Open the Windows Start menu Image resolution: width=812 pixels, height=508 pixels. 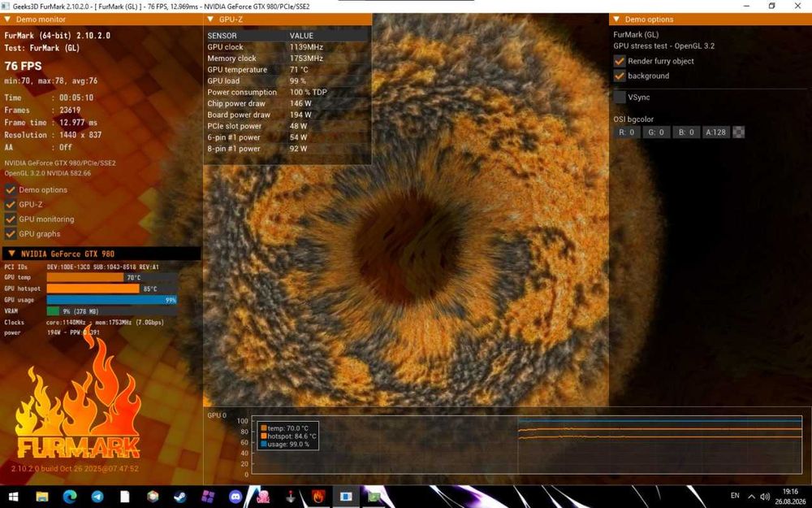coord(14,497)
